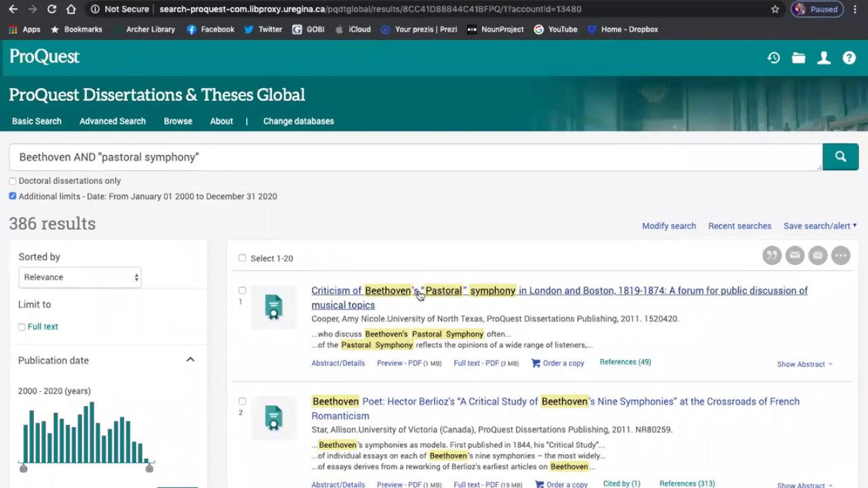
Task: Open the Facebook bookmark
Action: click(x=210, y=29)
